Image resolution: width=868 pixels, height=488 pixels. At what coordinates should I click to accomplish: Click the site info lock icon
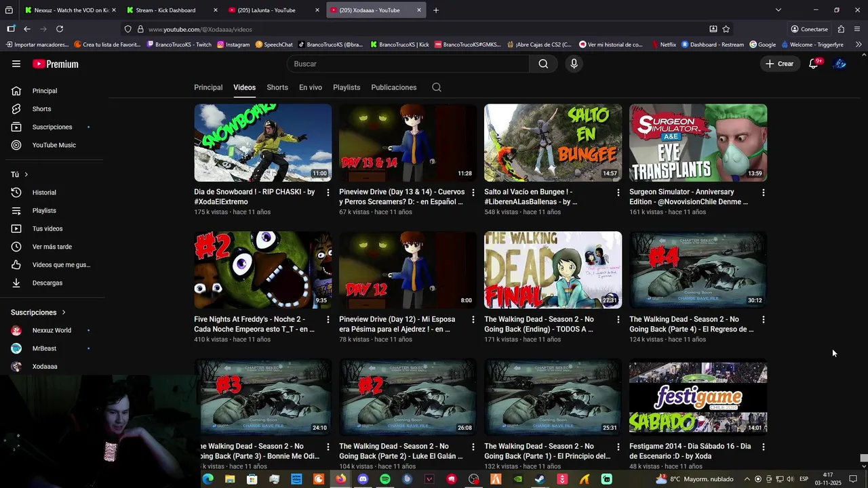(x=140, y=29)
